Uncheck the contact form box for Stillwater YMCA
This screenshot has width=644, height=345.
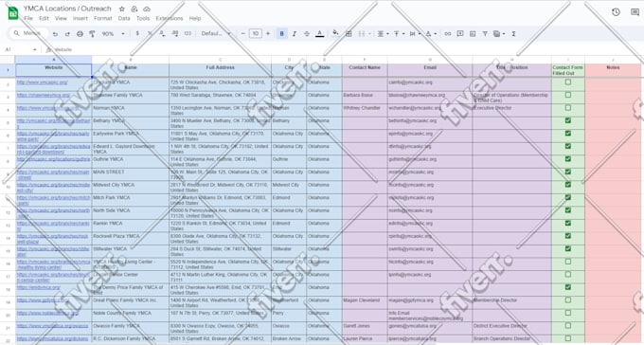568,248
